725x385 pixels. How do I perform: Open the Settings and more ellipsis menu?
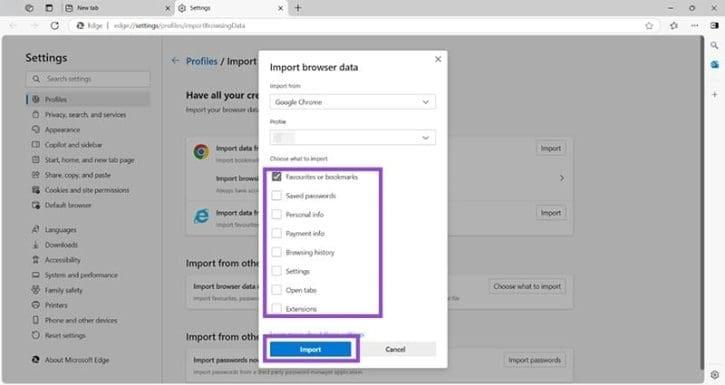[694, 26]
